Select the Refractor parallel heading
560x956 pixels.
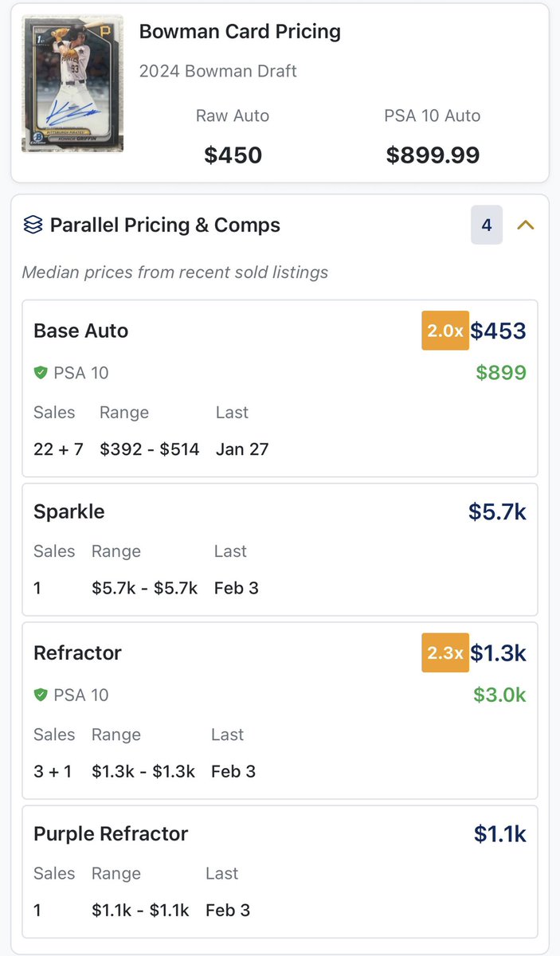click(x=77, y=652)
